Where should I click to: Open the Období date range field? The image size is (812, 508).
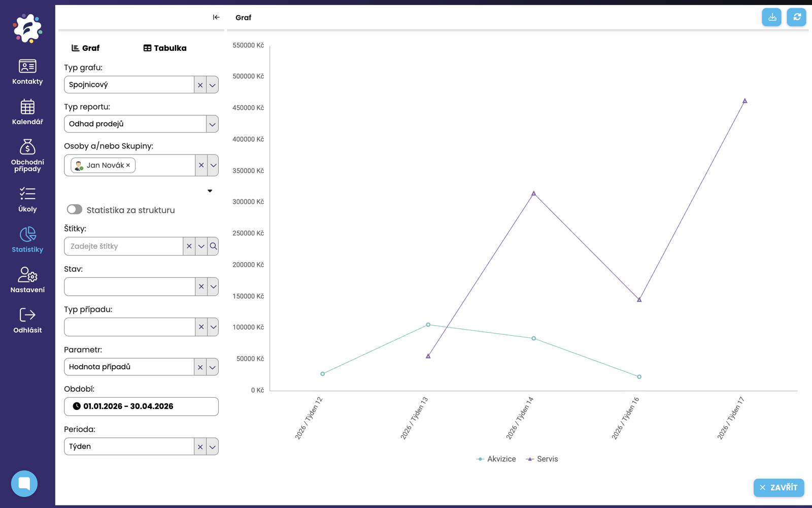click(141, 406)
